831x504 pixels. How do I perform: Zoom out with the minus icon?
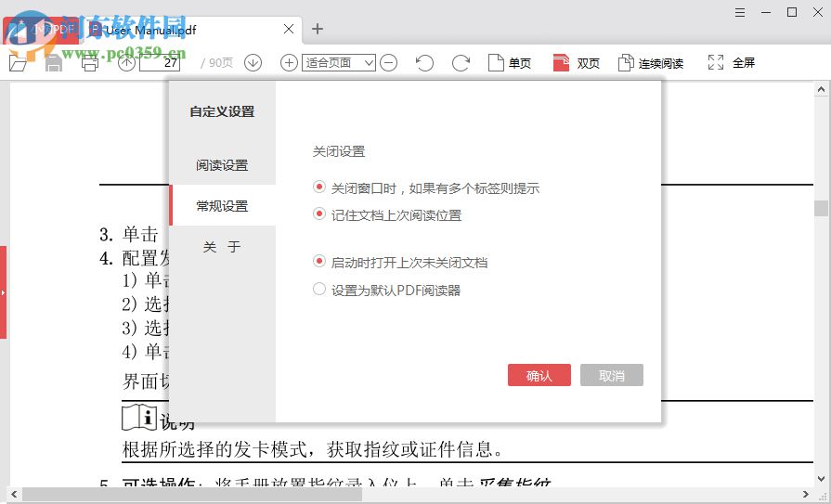pyautogui.click(x=388, y=62)
